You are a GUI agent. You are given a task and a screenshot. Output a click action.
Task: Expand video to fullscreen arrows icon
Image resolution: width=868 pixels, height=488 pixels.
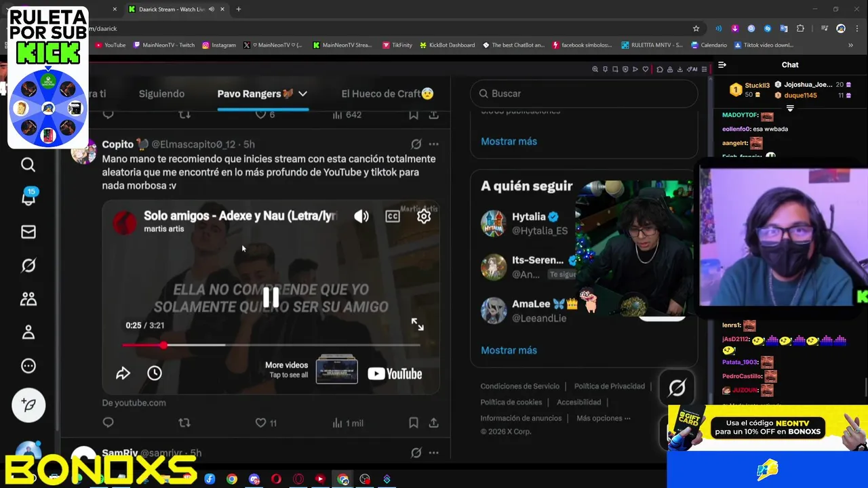(x=418, y=325)
